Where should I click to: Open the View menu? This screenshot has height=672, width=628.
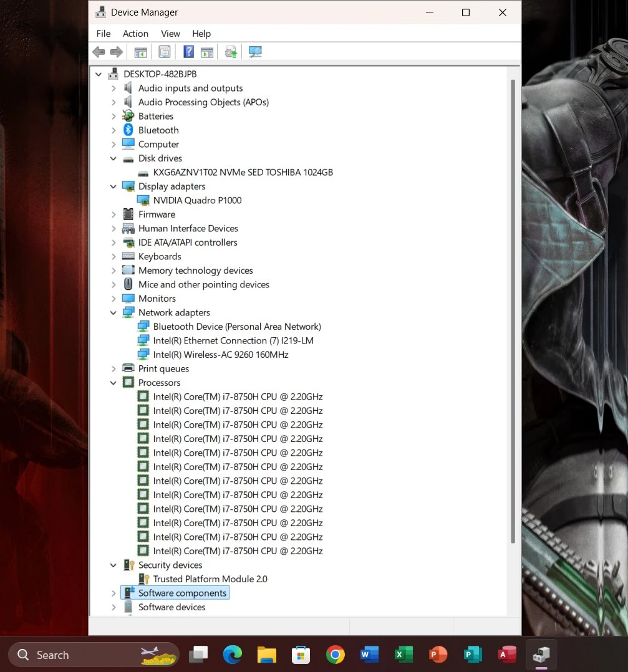click(170, 34)
